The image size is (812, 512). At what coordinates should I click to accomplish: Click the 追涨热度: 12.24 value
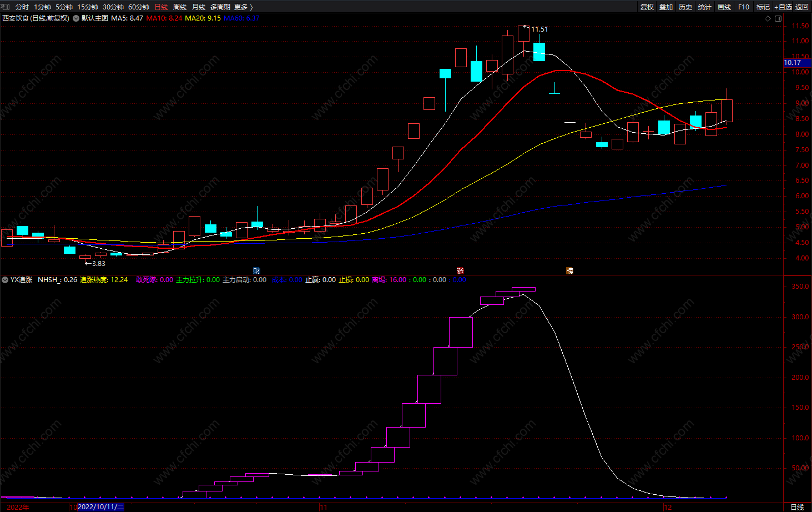104,280
